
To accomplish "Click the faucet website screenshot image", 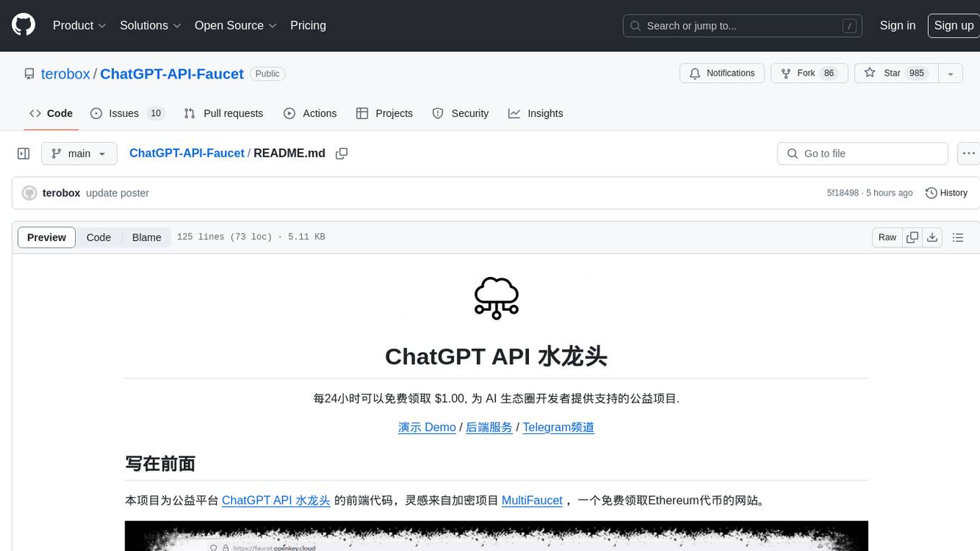I will click(x=496, y=536).
